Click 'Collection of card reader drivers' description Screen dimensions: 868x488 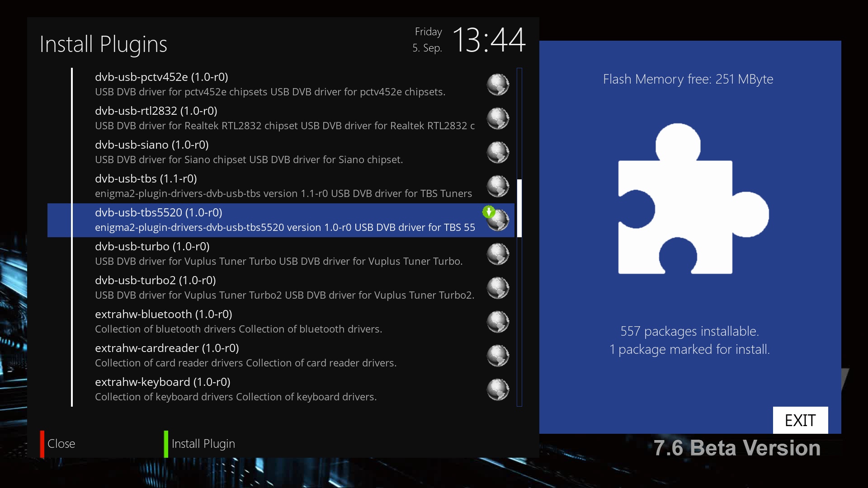click(245, 363)
